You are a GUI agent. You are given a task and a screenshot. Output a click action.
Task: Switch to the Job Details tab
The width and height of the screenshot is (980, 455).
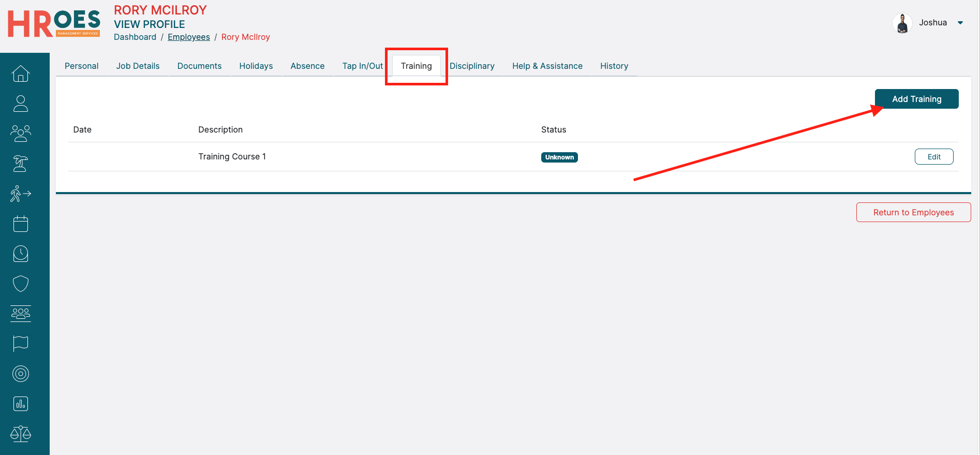click(x=138, y=66)
